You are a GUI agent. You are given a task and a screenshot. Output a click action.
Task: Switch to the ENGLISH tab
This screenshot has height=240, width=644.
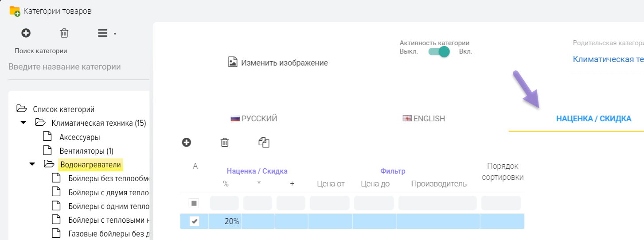(424, 119)
